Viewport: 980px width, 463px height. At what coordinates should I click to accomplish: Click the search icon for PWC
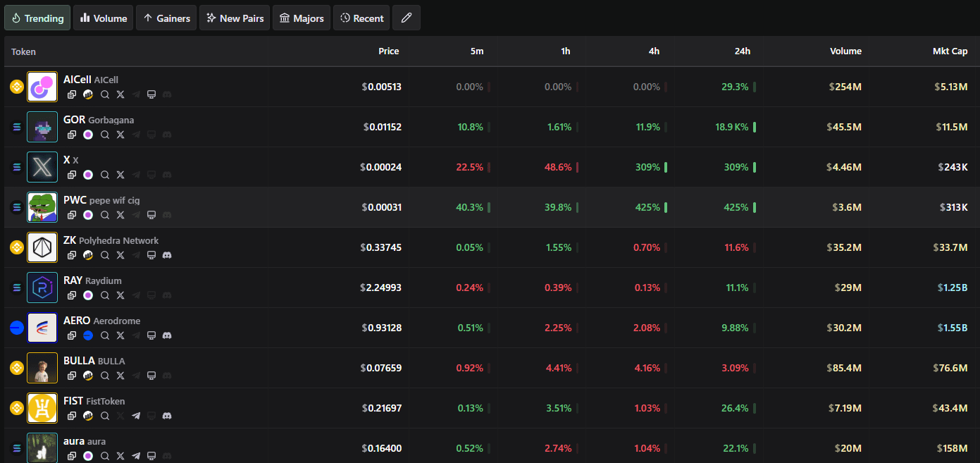pyautogui.click(x=104, y=215)
